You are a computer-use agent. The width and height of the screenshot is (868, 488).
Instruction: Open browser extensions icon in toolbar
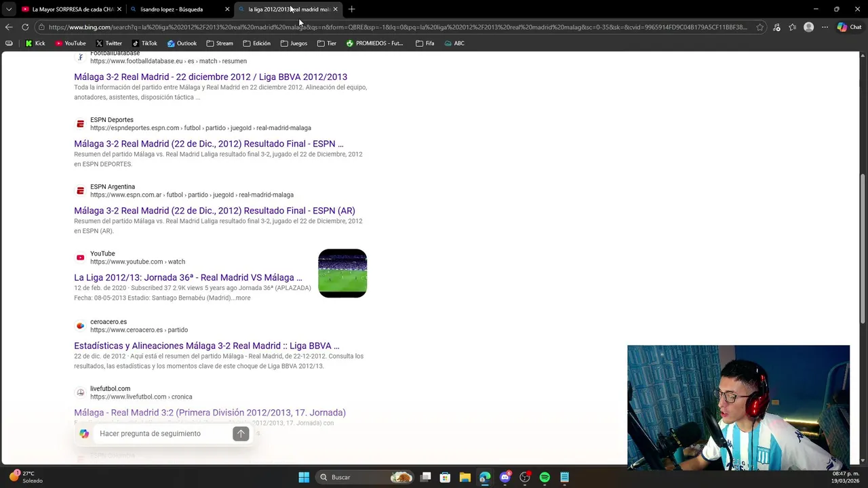(776, 27)
